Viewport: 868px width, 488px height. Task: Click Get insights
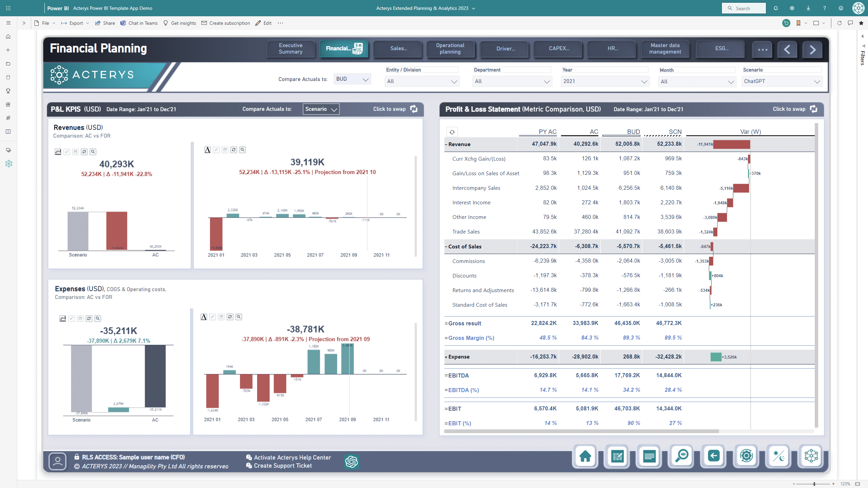[x=180, y=23]
